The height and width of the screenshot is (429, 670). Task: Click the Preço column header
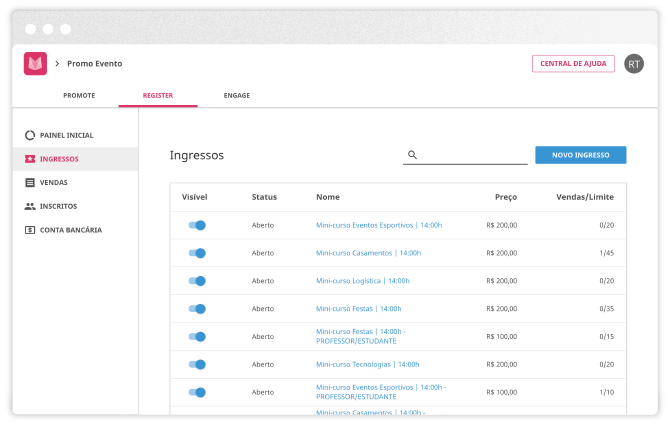(x=506, y=197)
